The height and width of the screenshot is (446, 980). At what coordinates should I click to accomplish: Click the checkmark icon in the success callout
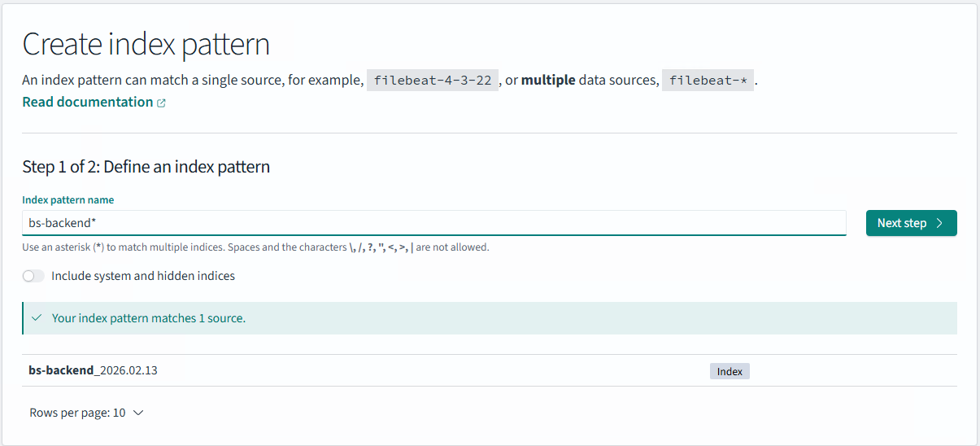tap(37, 318)
